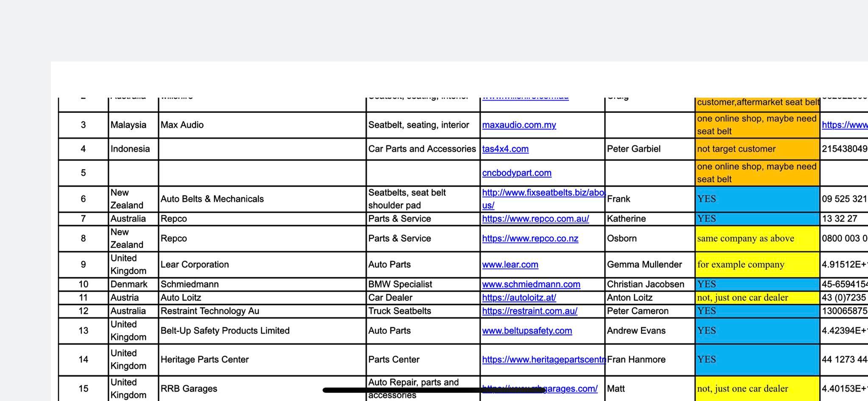
Task: Select the Malaysia country cell
Action: click(134, 125)
